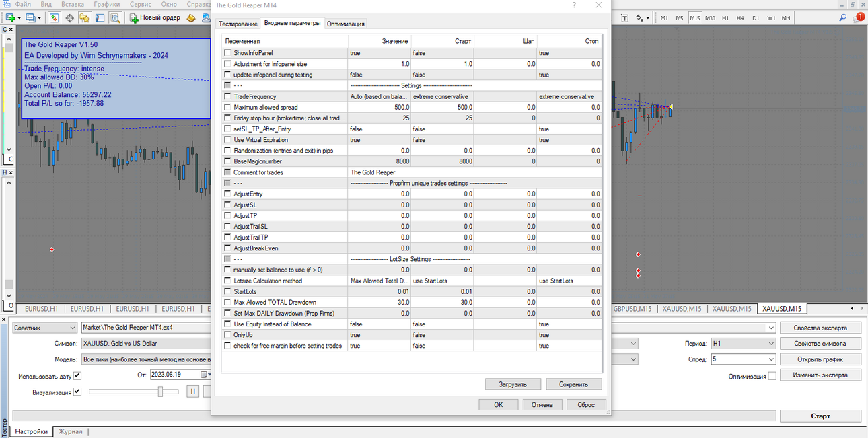Close the tester panel with X icon

point(3,319)
